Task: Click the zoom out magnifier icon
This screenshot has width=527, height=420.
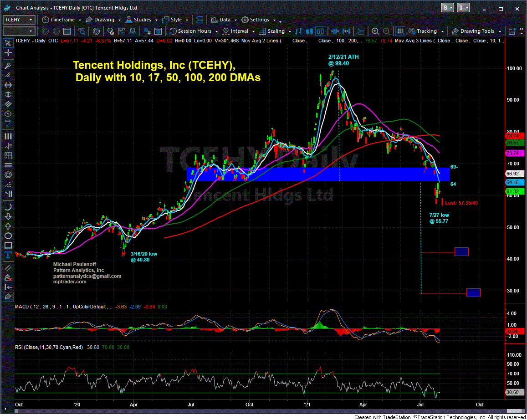Action: tap(386, 31)
